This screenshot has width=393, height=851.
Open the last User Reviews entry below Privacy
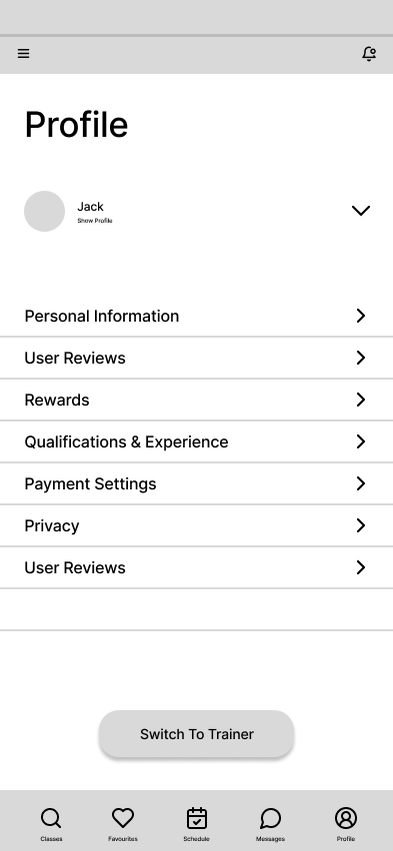[x=196, y=567]
